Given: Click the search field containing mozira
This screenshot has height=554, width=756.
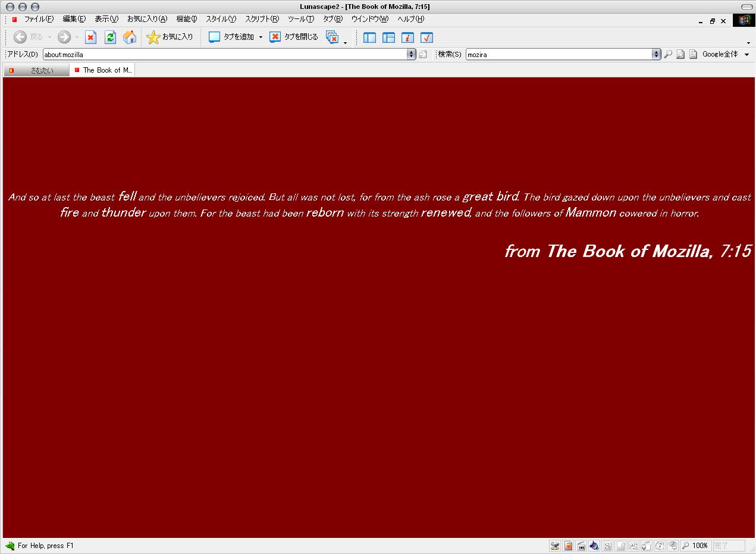Looking at the screenshot, I should pyautogui.click(x=559, y=54).
